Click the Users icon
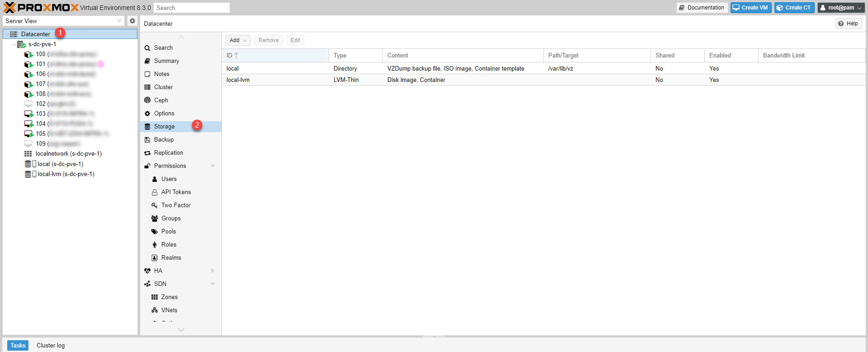The width and height of the screenshot is (868, 352). [155, 179]
